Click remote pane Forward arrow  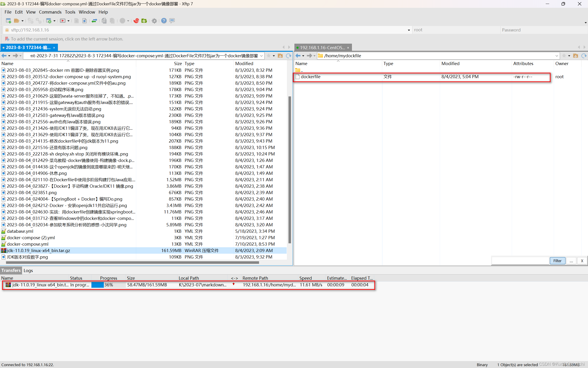click(309, 56)
